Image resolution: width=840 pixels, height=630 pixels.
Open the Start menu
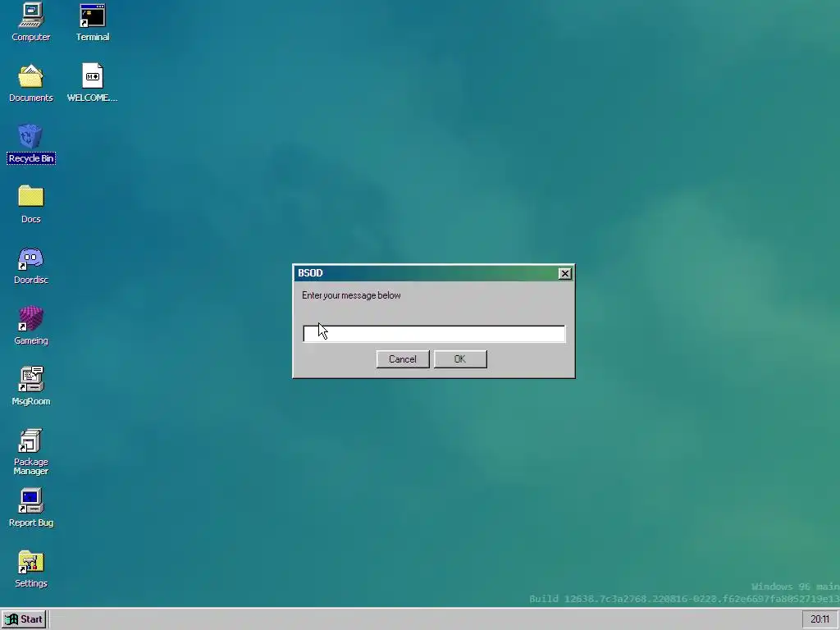coord(24,619)
